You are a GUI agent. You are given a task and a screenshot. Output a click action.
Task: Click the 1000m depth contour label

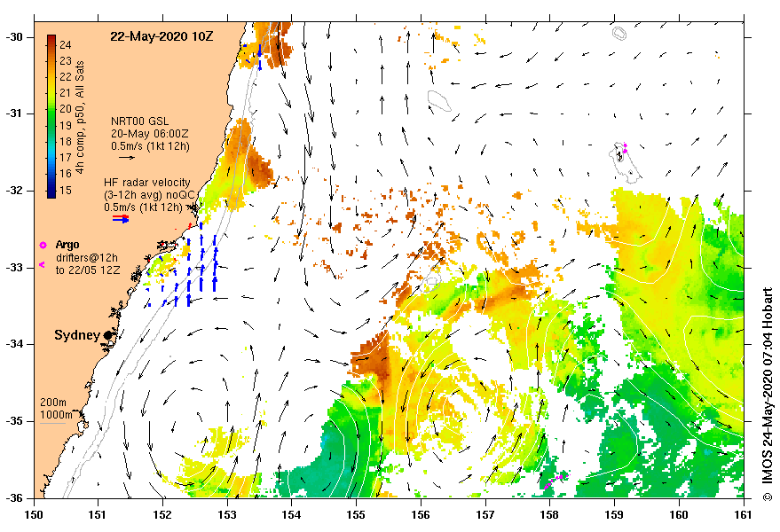pos(56,415)
